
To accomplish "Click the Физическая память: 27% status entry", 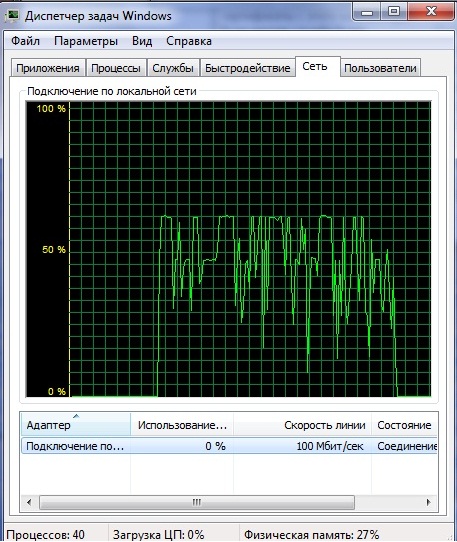I will [x=311, y=534].
